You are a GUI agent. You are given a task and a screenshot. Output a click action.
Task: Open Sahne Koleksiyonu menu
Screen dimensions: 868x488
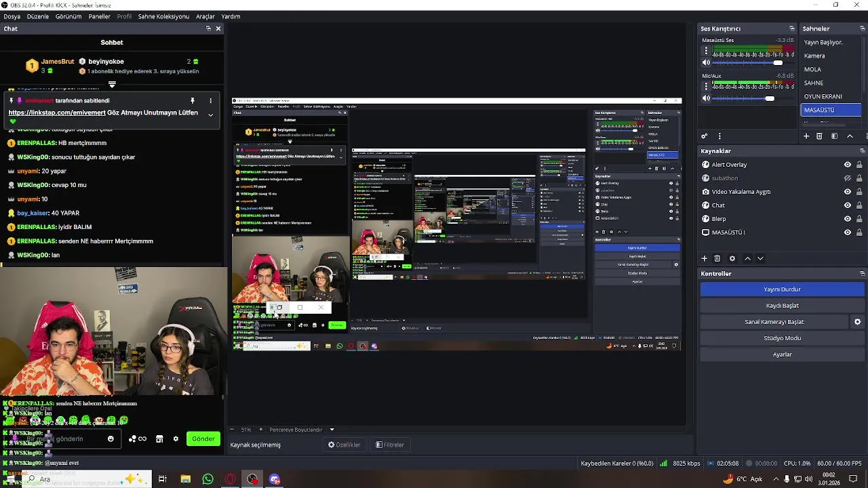click(163, 16)
